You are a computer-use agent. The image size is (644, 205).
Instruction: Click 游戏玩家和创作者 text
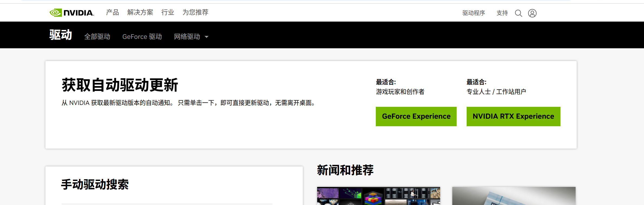point(400,92)
